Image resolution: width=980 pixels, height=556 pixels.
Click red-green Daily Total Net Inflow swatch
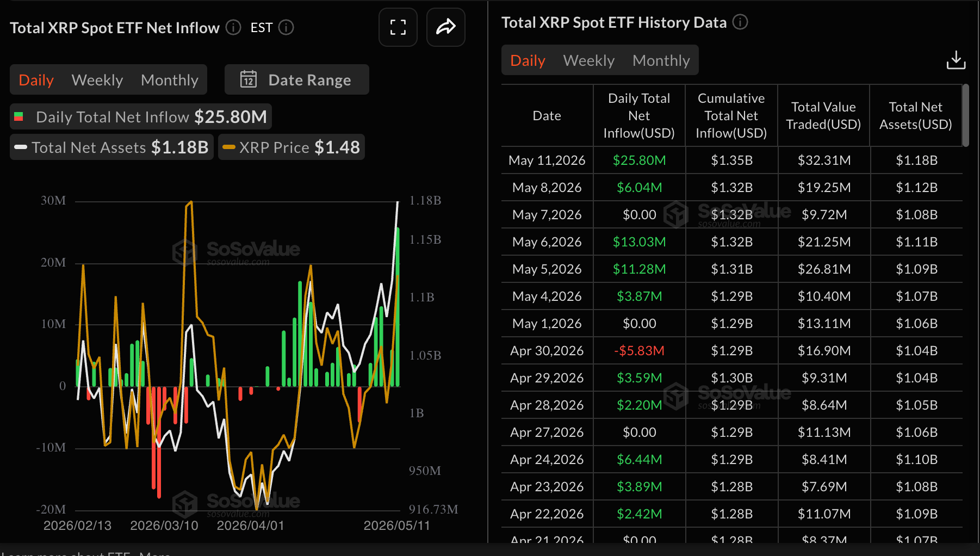pos(18,116)
